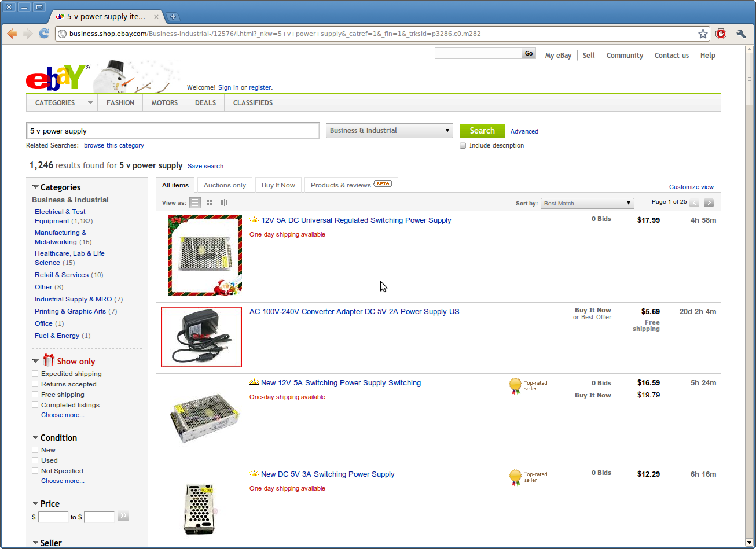Screen dimensions: 756x549
Task: Go to next page using the arrow icon
Action: pos(709,202)
